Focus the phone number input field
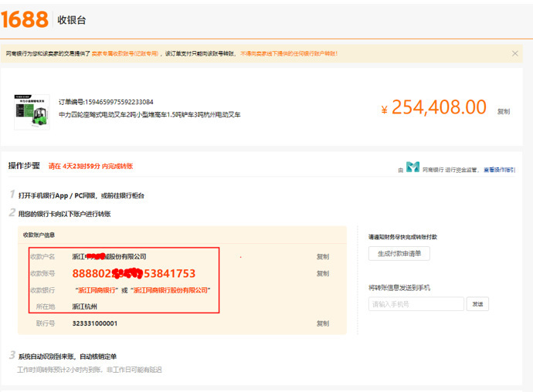The height and width of the screenshot is (392, 533). 416,304
